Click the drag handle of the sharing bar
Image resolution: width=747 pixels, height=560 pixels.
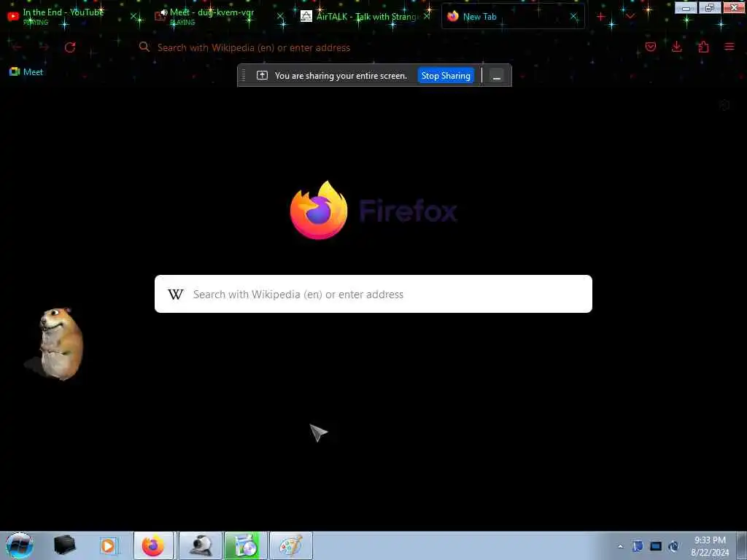(244, 75)
